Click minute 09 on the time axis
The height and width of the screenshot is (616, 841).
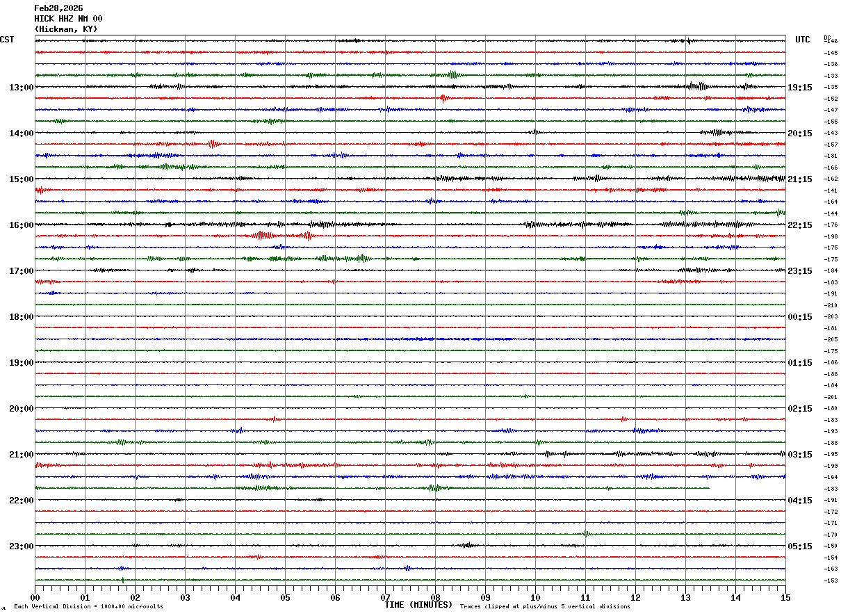coord(485,597)
